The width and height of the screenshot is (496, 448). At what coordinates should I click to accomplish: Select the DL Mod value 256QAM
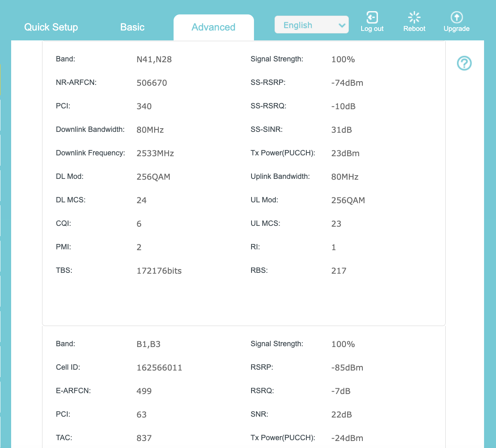pyautogui.click(x=153, y=177)
